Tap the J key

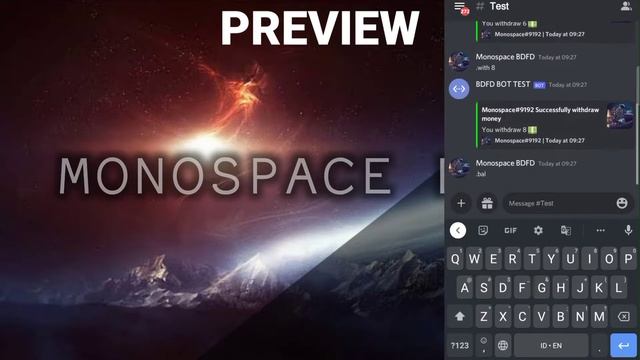click(x=580, y=287)
